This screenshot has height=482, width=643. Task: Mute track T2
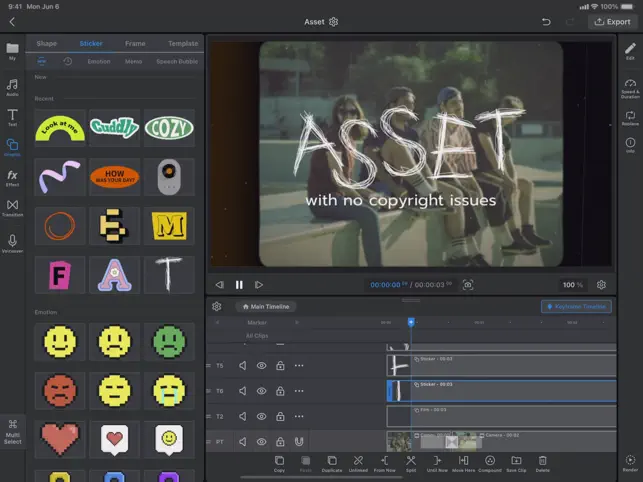click(x=243, y=416)
